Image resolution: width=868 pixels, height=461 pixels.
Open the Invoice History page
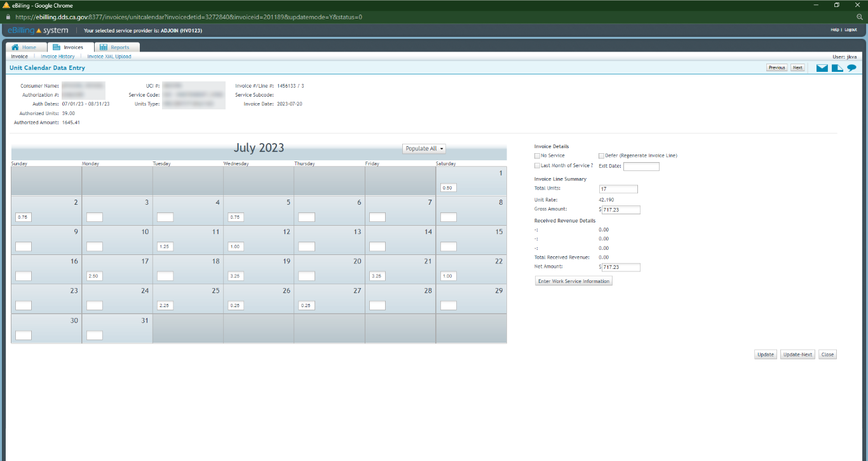(x=57, y=56)
